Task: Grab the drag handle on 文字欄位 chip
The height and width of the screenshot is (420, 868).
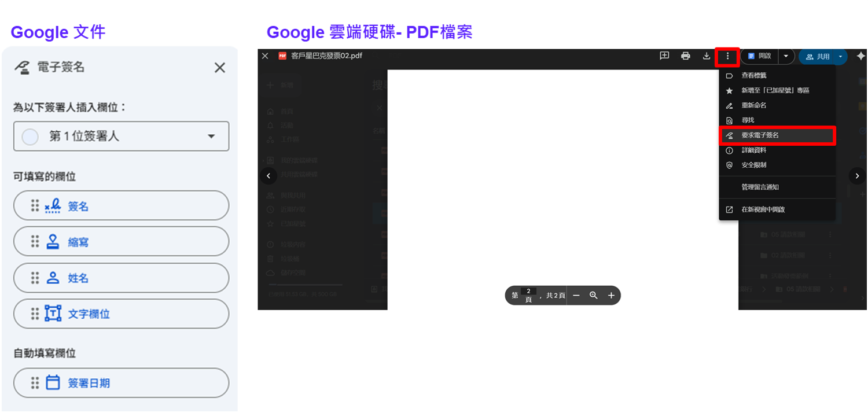Action: [x=35, y=314]
